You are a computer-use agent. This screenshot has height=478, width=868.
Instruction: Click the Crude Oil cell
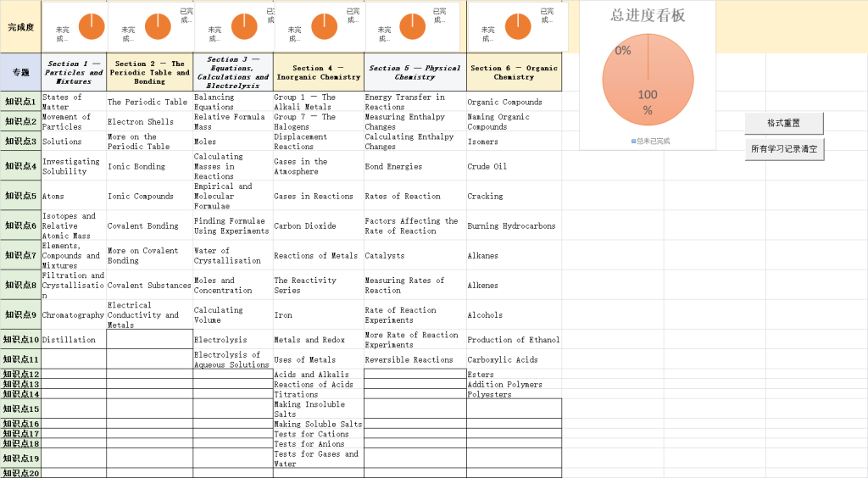[x=515, y=166]
